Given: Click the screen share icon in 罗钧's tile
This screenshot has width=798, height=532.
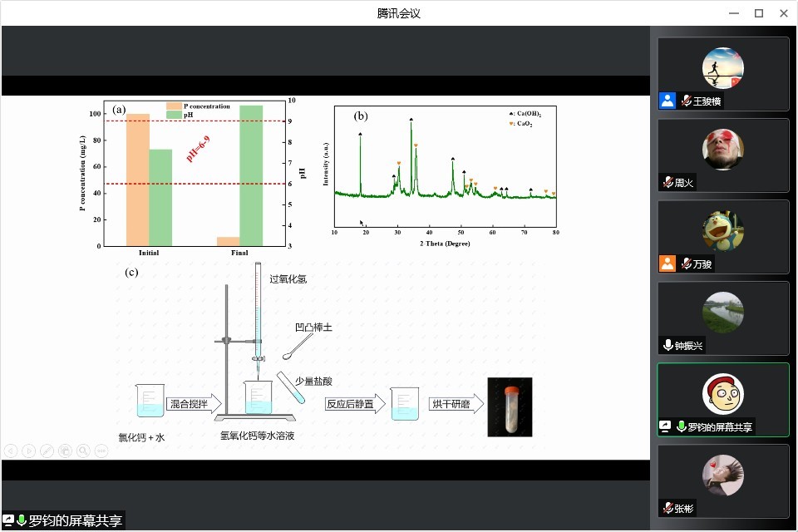Looking at the screenshot, I should 665,426.
